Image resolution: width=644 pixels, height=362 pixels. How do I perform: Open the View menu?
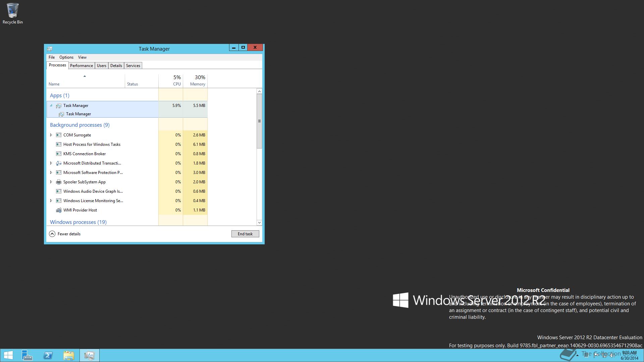pyautogui.click(x=82, y=57)
